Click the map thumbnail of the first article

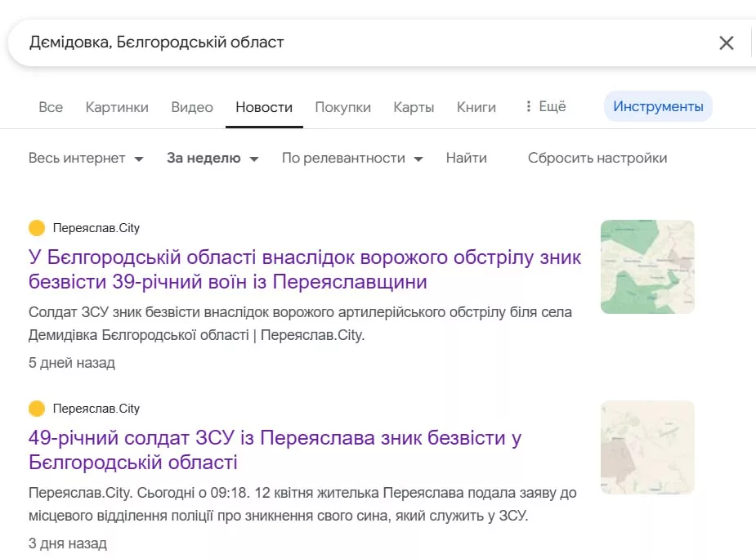pos(646,266)
